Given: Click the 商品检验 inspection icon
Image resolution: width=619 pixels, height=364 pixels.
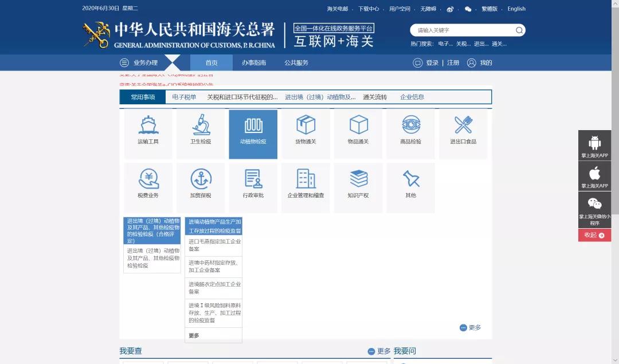Looking at the screenshot, I should tap(411, 134).
